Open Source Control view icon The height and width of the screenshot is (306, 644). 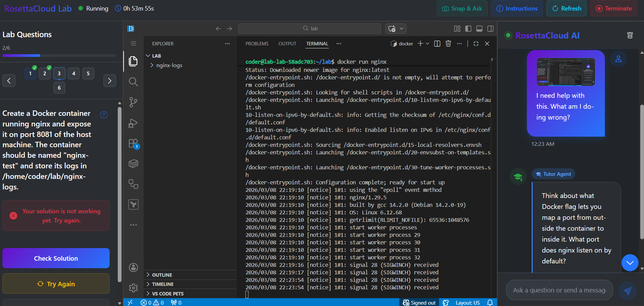[133, 102]
